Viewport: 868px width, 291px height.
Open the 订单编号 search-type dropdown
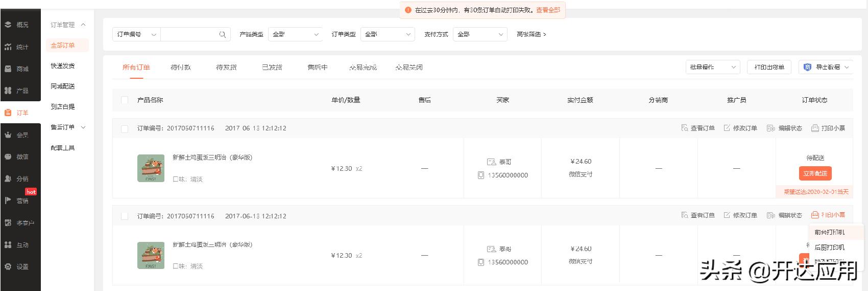136,34
